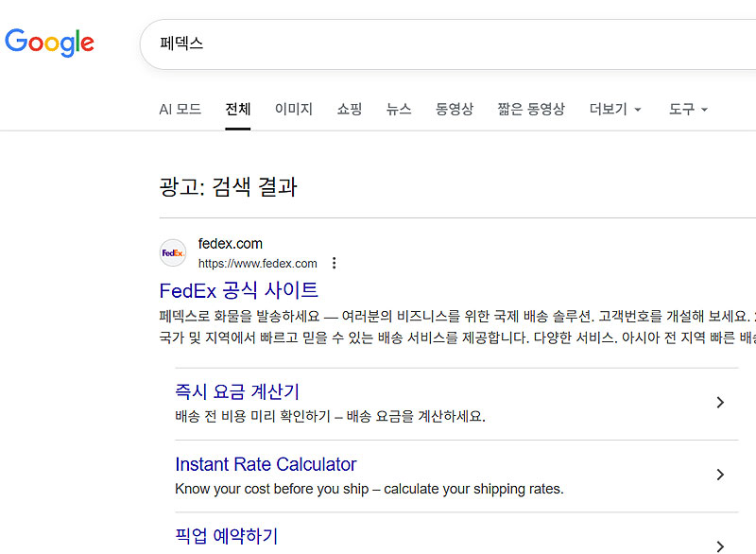Viewport: 756px width, 554px height.
Task: Click the FedEx favicon beside fedex.com
Action: [x=173, y=252]
